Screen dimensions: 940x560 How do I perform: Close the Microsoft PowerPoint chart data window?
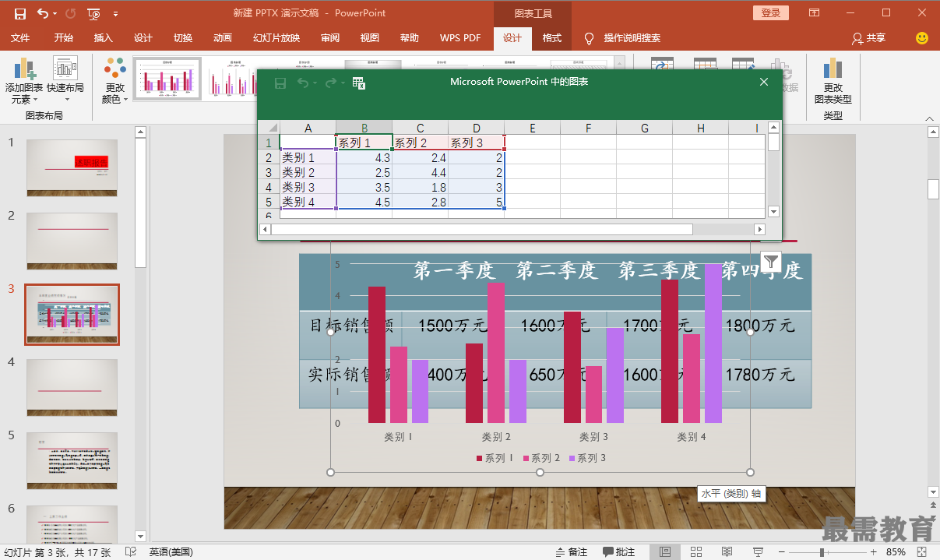point(764,82)
